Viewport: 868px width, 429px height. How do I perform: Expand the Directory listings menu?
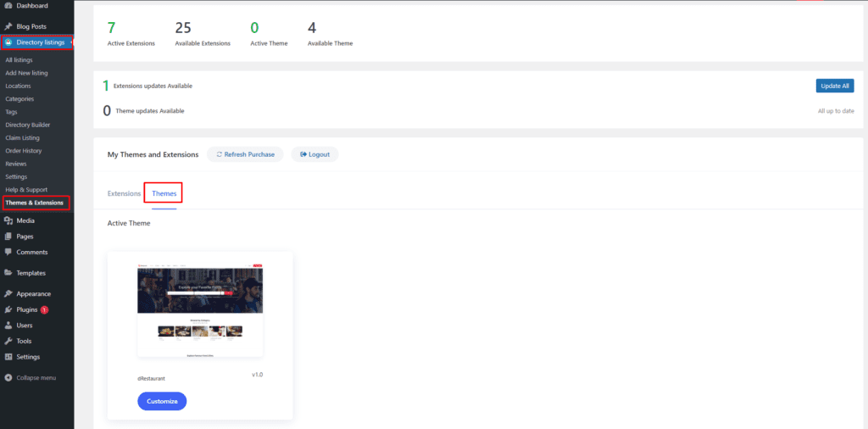pyautogui.click(x=39, y=42)
